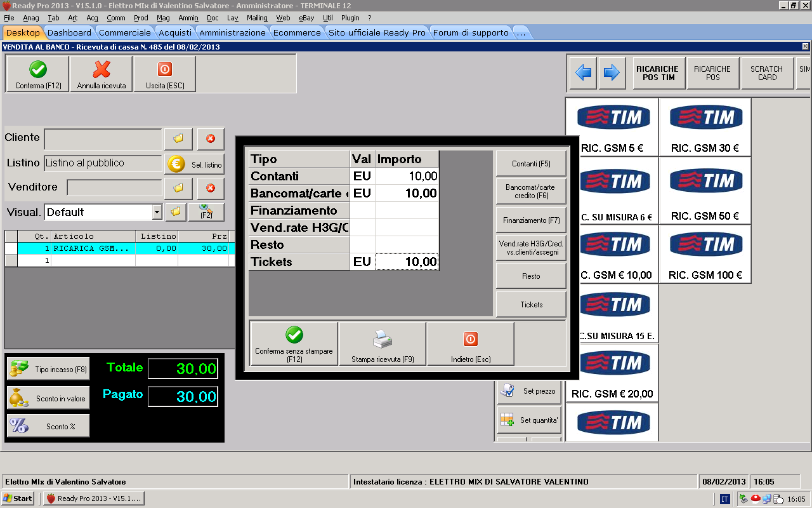Click the Contanti Importo cell
The image size is (812, 508).
[x=407, y=176]
